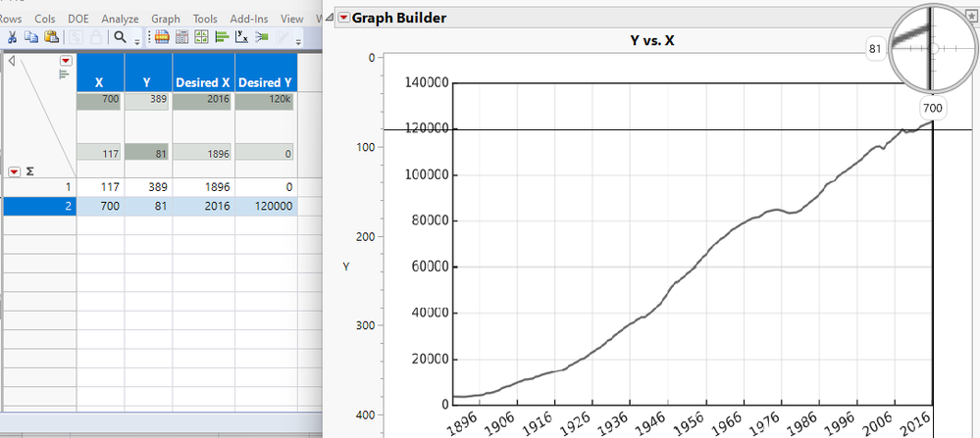This screenshot has width=980, height=438.
Task: Click the Tabulate icon in toolbar
Action: (181, 37)
